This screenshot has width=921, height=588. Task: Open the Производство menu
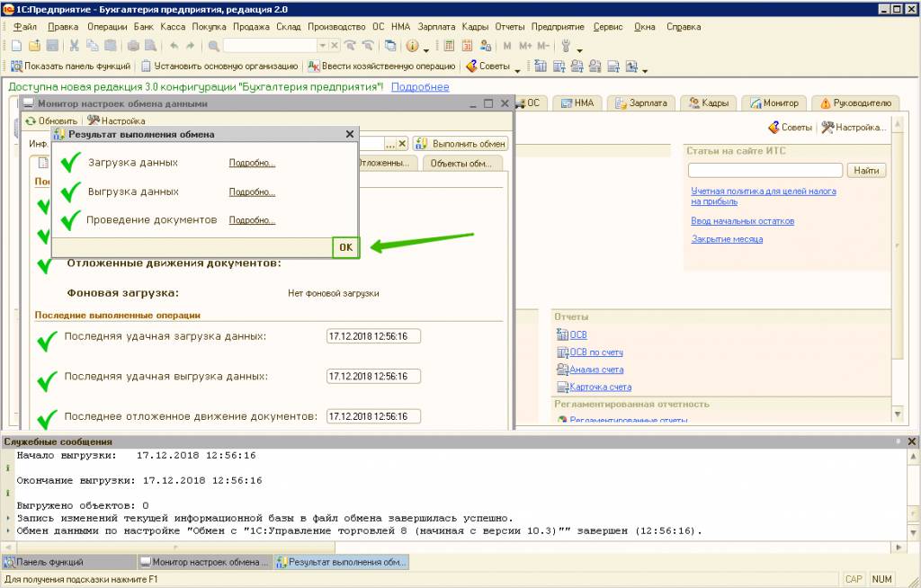tap(336, 26)
